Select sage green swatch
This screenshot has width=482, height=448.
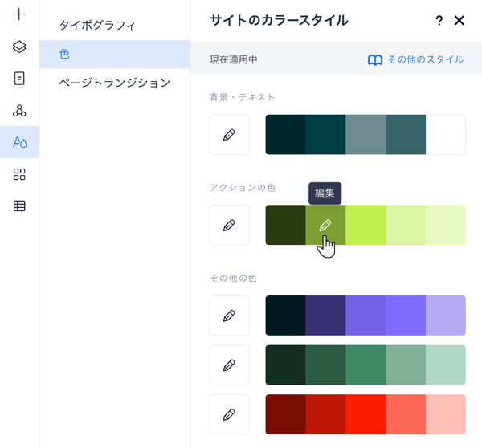(x=406, y=365)
